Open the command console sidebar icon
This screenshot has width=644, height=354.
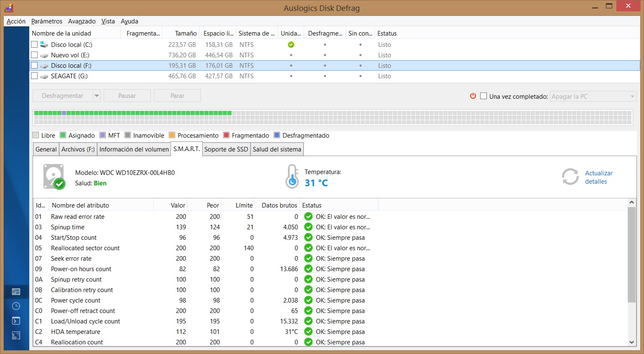(x=16, y=321)
